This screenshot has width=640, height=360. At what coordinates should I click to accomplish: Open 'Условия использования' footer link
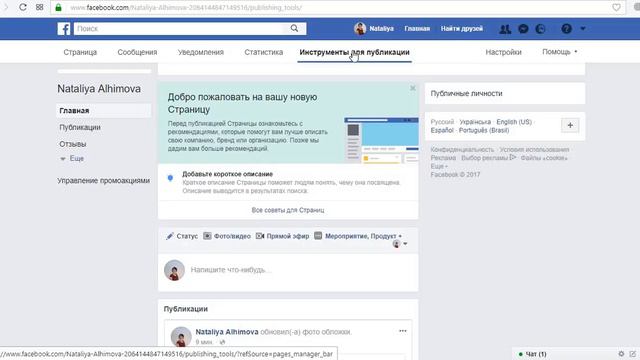point(534,150)
